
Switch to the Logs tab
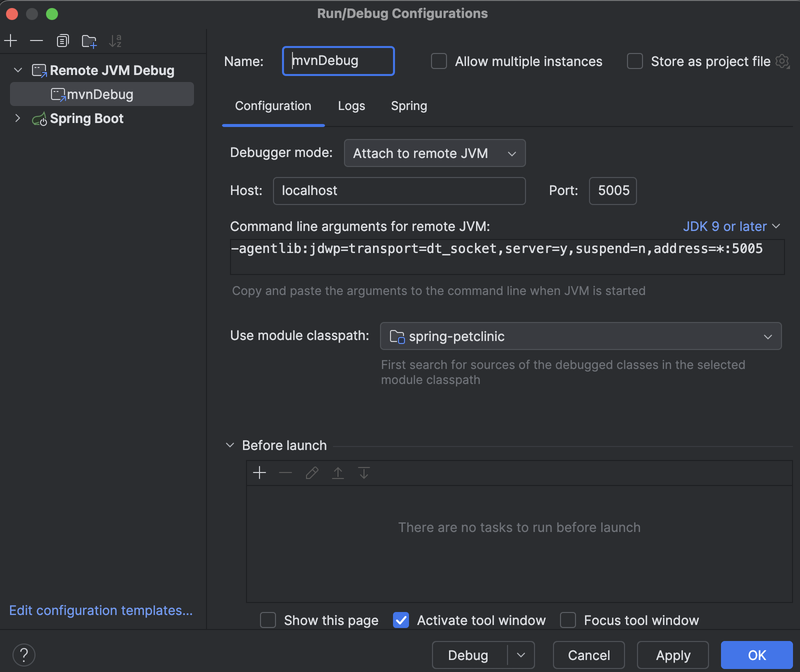351,105
